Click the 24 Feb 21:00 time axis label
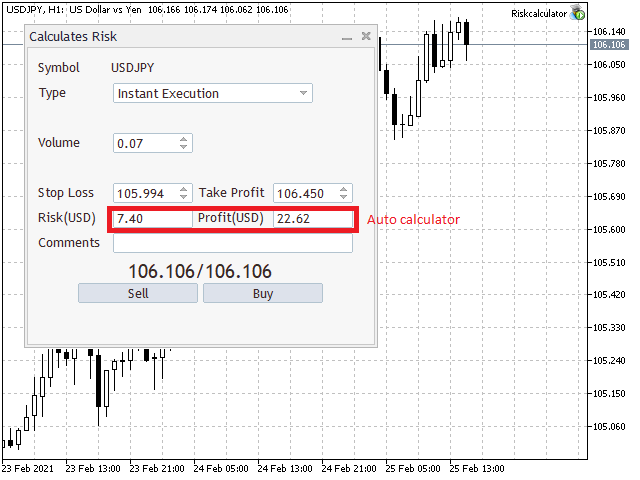Image resolution: width=640 pixels, height=480 pixels. [349, 469]
